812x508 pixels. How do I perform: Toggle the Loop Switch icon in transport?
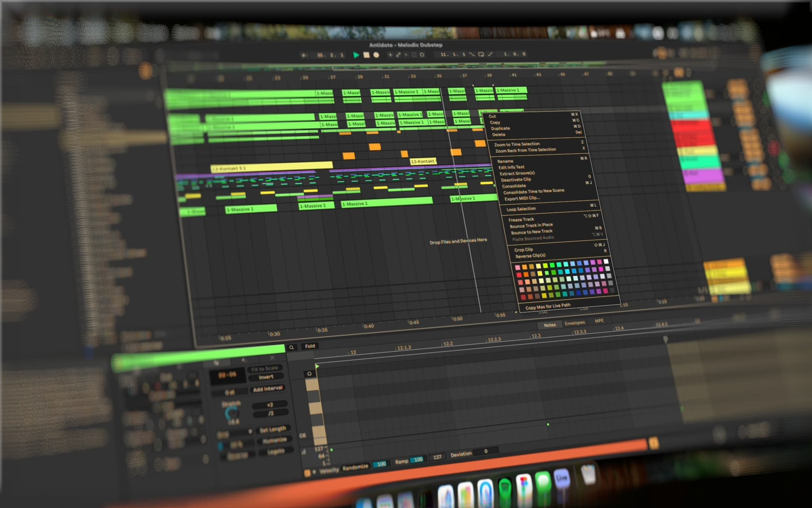coord(481,54)
